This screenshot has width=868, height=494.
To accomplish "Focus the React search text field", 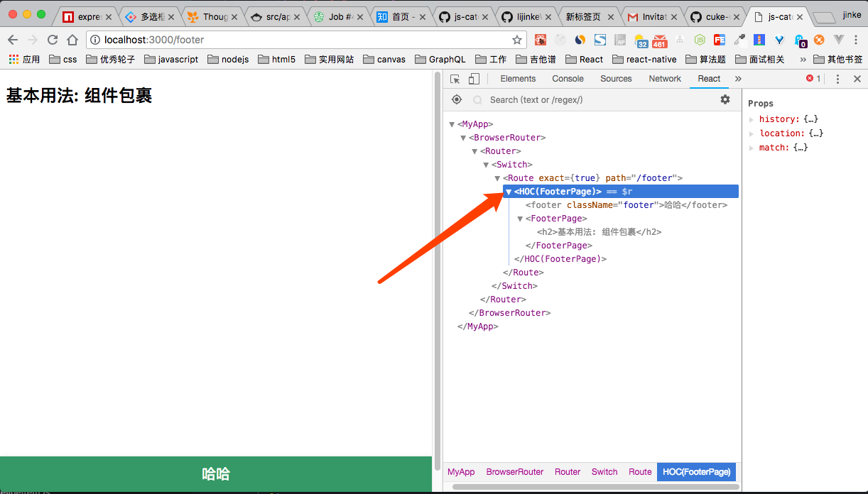I will [600, 100].
